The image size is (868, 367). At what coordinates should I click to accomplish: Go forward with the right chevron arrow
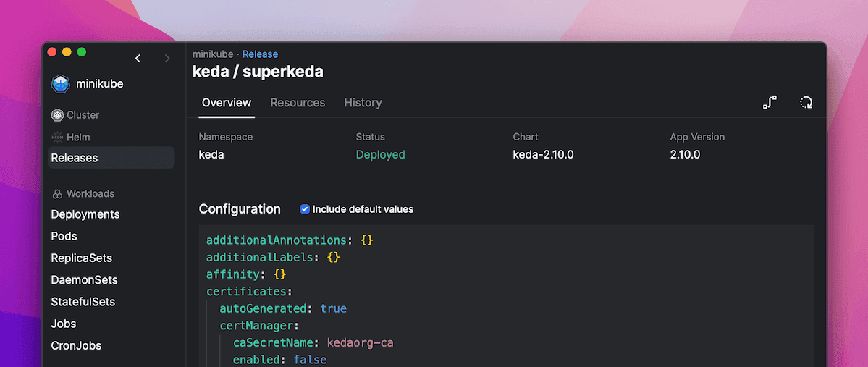(x=167, y=58)
